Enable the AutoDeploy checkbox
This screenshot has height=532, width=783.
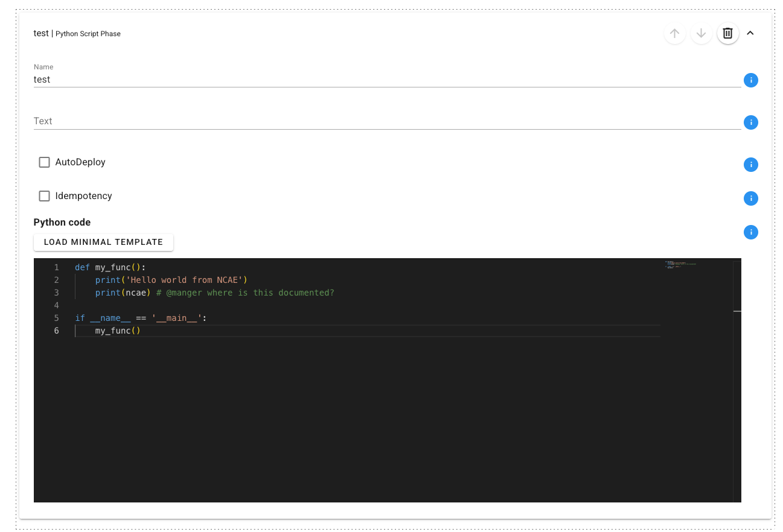(44, 162)
